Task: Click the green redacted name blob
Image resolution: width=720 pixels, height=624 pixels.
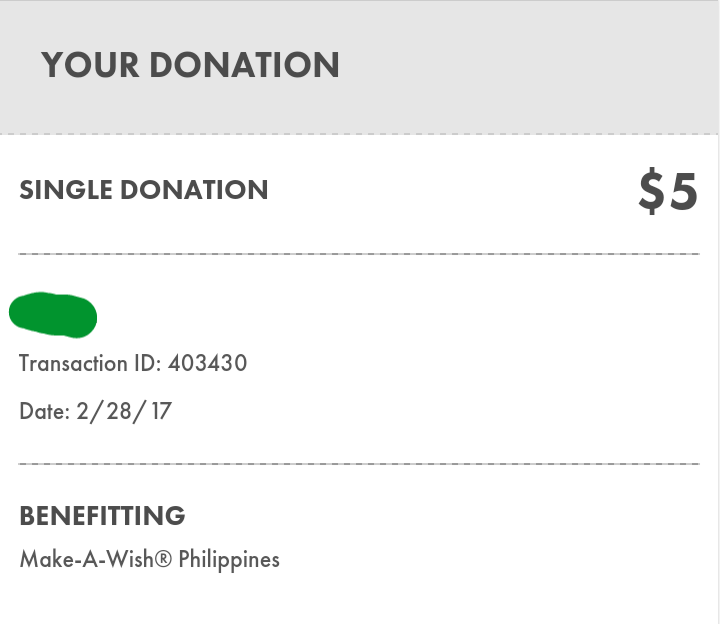Action: pos(53,315)
